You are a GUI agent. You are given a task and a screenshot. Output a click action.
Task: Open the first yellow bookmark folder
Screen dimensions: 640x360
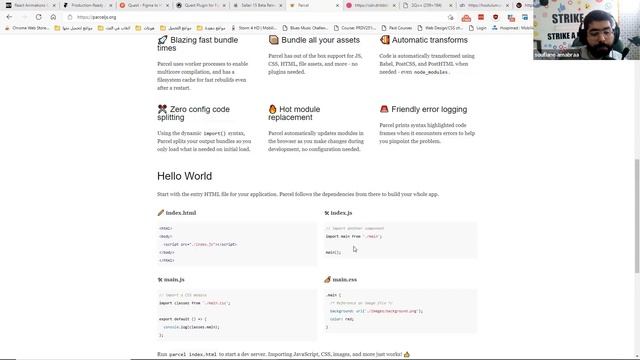pos(73,28)
